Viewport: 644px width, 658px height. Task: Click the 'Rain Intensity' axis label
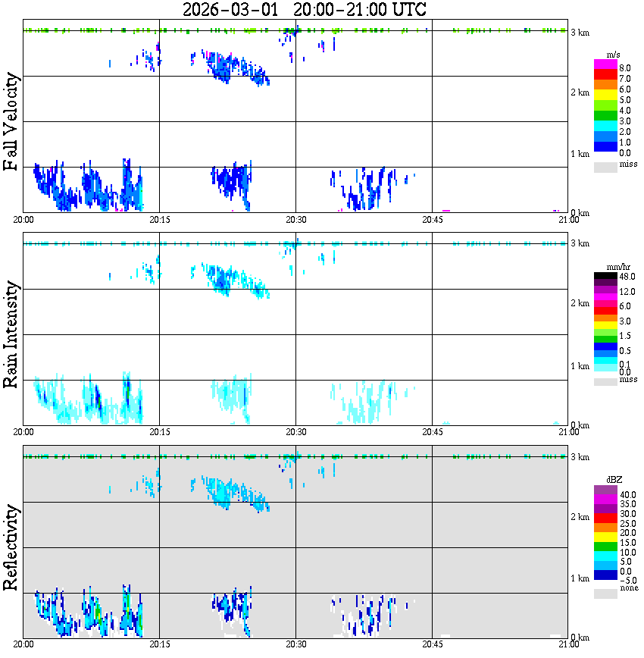11,334
